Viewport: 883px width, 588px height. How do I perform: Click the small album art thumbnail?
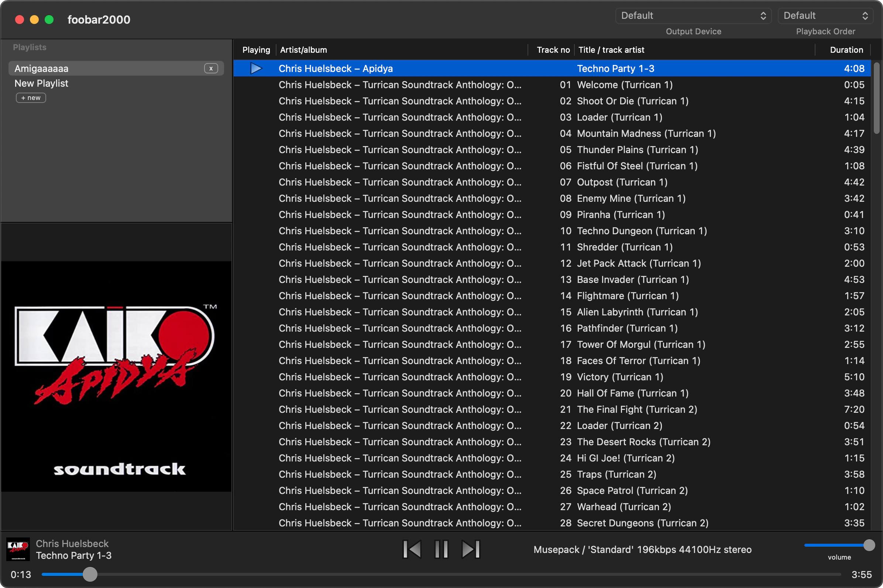pos(18,549)
